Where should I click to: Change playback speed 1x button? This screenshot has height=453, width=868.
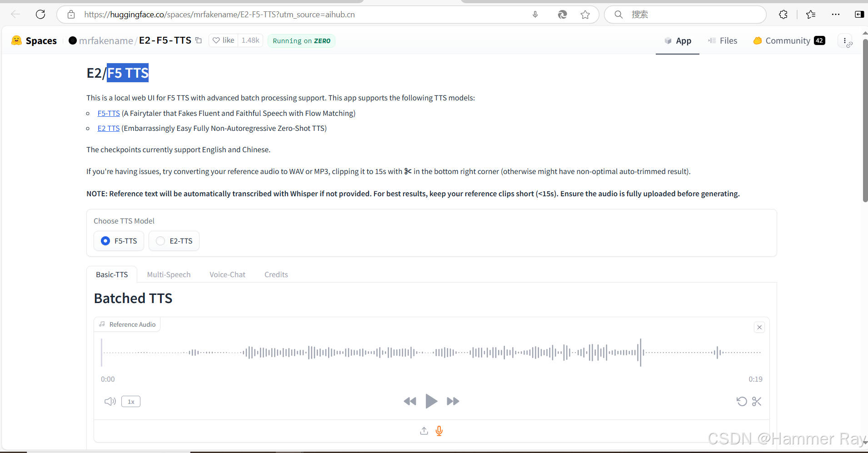pos(131,402)
